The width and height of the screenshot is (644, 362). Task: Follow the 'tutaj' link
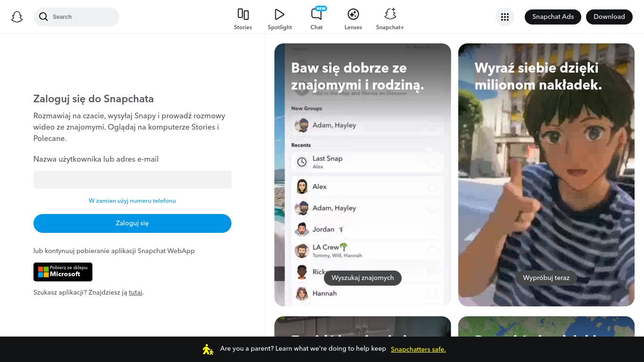coord(135,292)
